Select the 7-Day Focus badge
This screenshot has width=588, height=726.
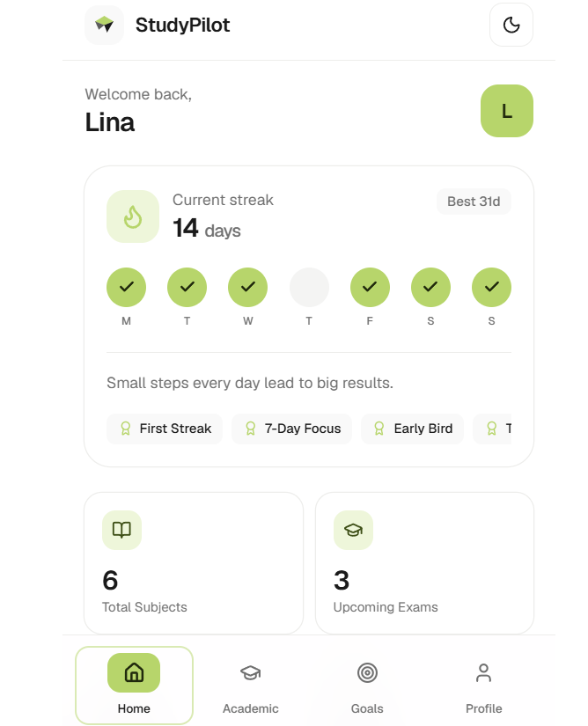tap(291, 429)
